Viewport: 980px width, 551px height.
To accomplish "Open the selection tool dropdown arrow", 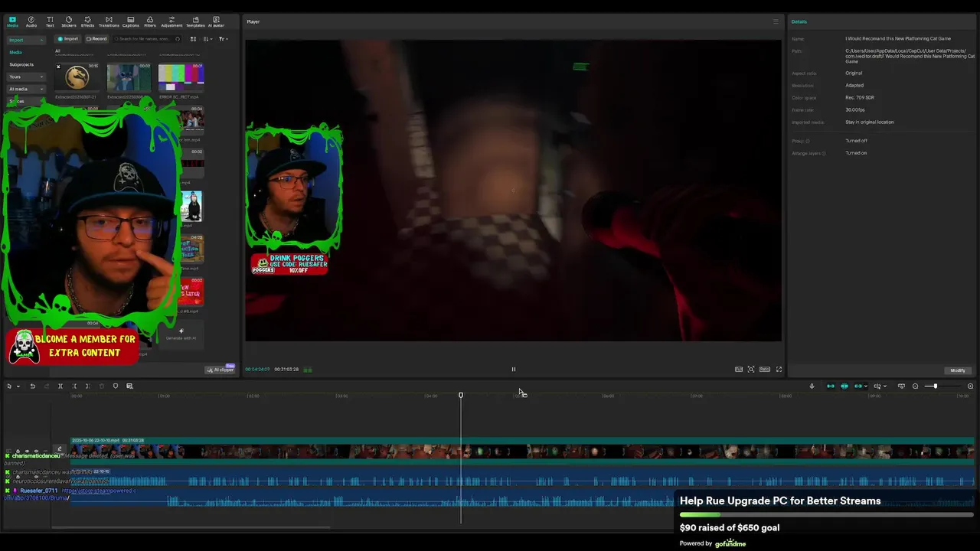I will (18, 386).
